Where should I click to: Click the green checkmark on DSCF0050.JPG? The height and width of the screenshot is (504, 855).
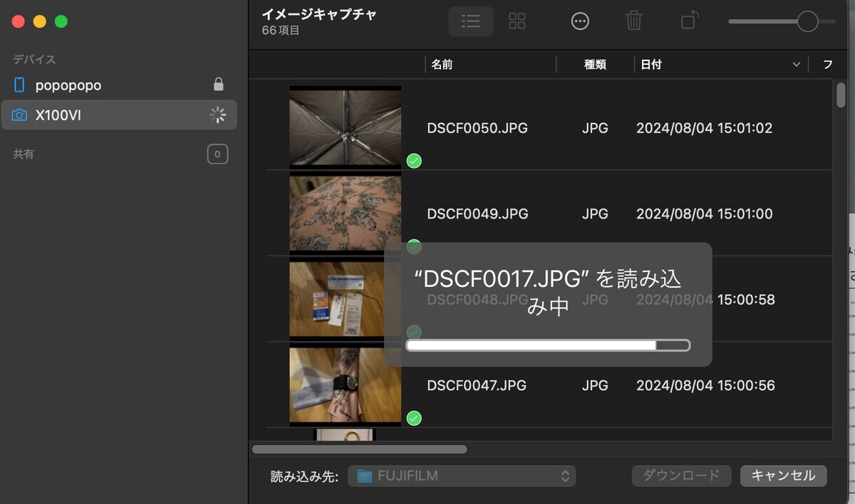click(414, 161)
